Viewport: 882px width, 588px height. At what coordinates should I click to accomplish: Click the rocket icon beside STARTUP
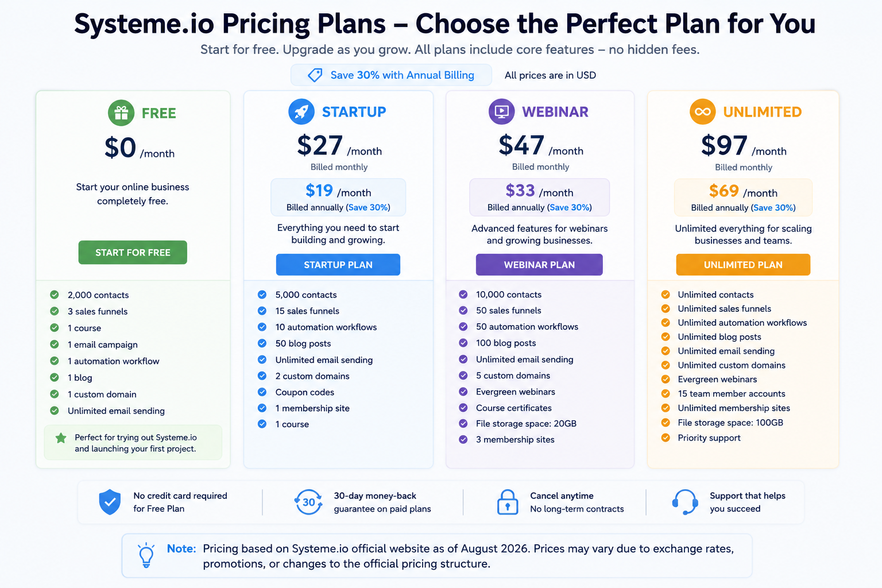click(301, 111)
